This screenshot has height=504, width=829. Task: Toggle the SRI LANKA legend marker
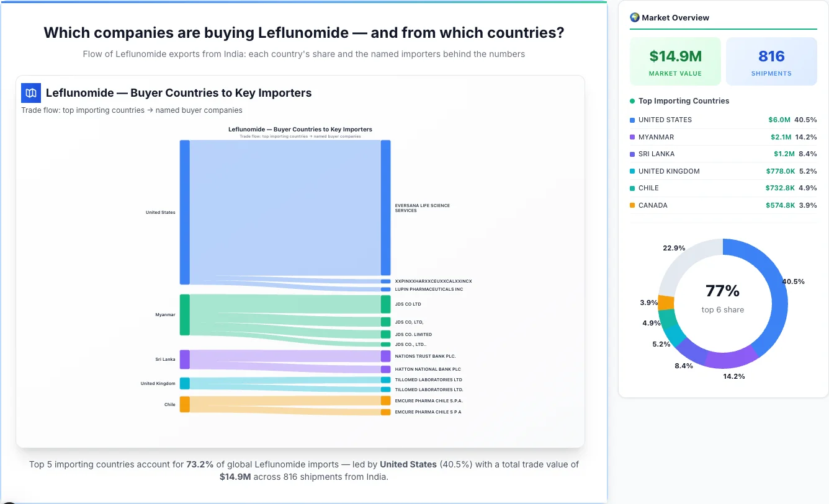coord(631,154)
